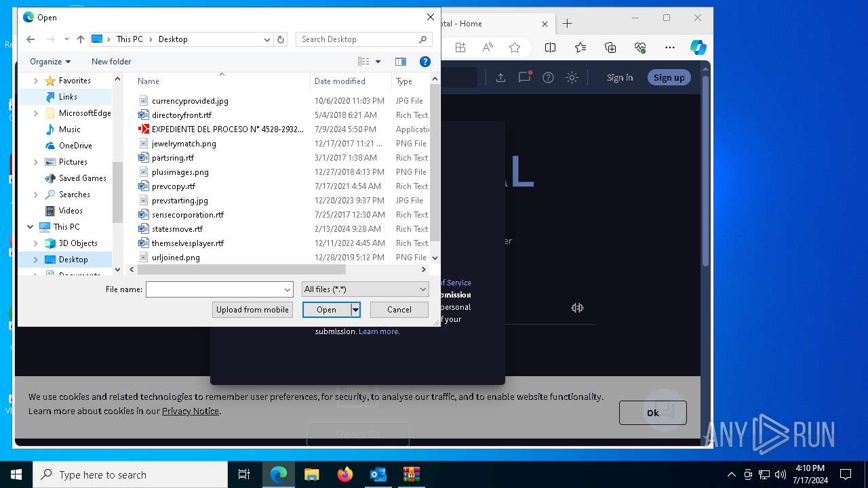Toggle Edge split screen icon
The height and width of the screenshot is (488, 868).
click(x=551, y=47)
